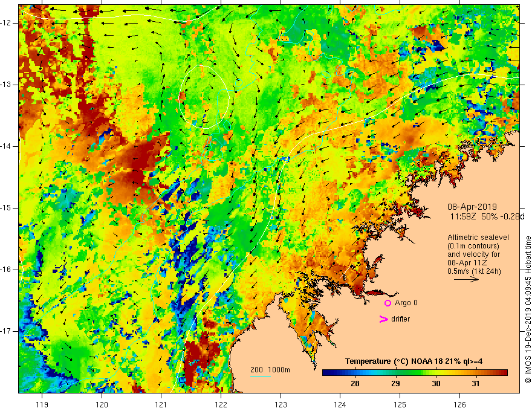Click the '122' longitude axis label
Image resolution: width=532 pixels, height=411 pixels.
[221, 404]
